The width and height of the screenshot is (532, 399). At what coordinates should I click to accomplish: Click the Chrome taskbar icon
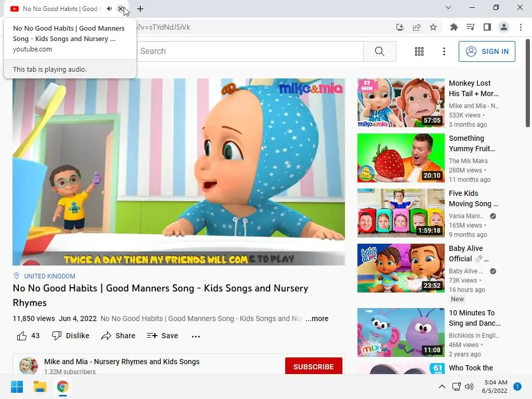pyautogui.click(x=63, y=387)
